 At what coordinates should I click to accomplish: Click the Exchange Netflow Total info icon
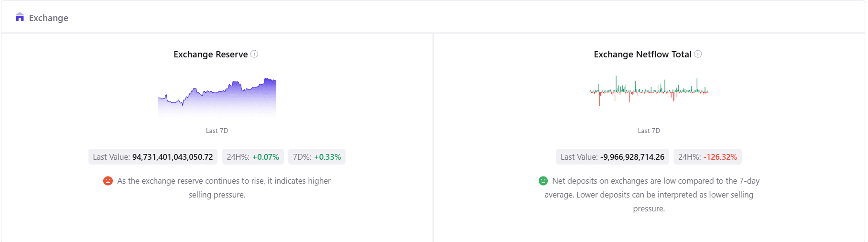[698, 54]
